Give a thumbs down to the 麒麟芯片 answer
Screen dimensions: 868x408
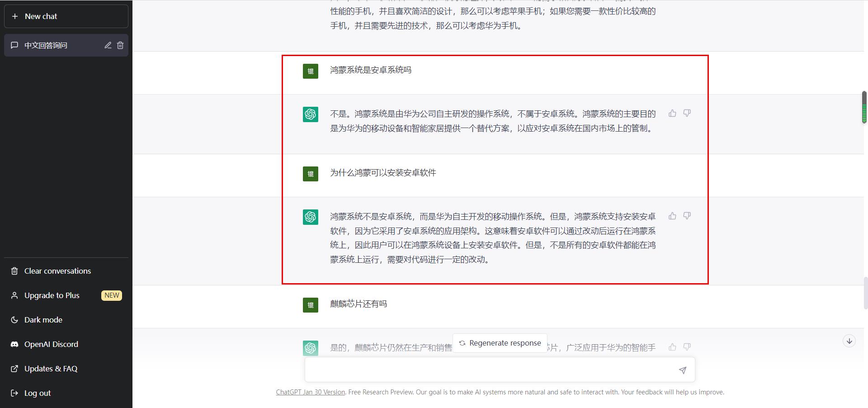pyautogui.click(x=687, y=347)
